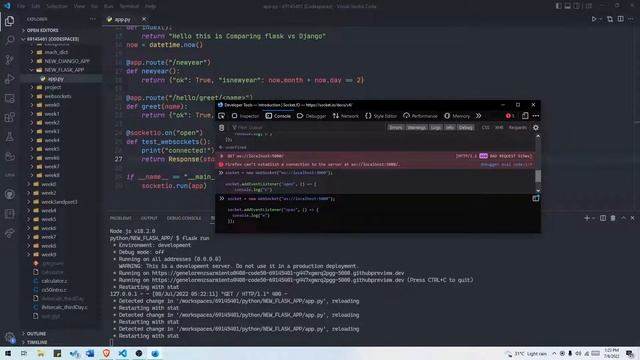Toggle the CSS filter in DevTools console
The width and height of the screenshot is (640, 360).
pos(485,128)
